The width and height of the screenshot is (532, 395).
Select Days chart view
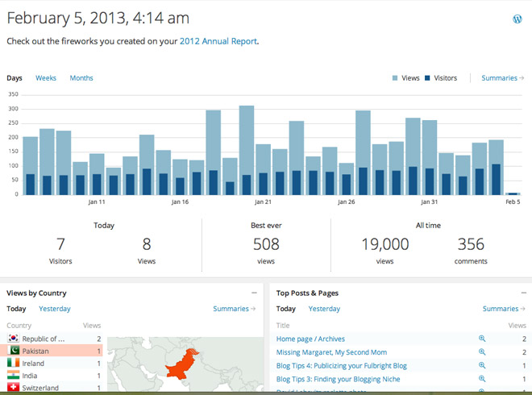[x=15, y=78]
